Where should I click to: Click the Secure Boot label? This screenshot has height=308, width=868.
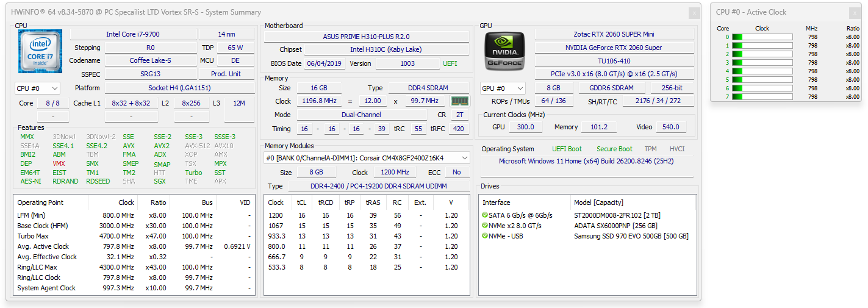pyautogui.click(x=614, y=149)
